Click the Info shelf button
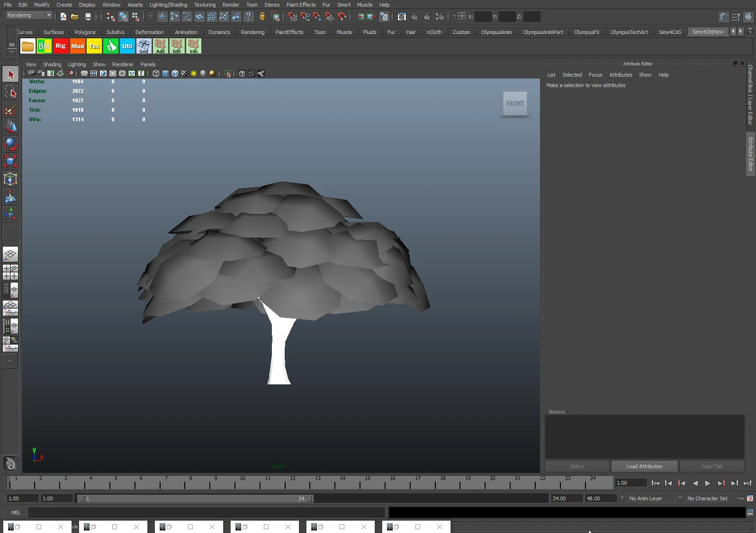The image size is (756, 533). click(194, 46)
